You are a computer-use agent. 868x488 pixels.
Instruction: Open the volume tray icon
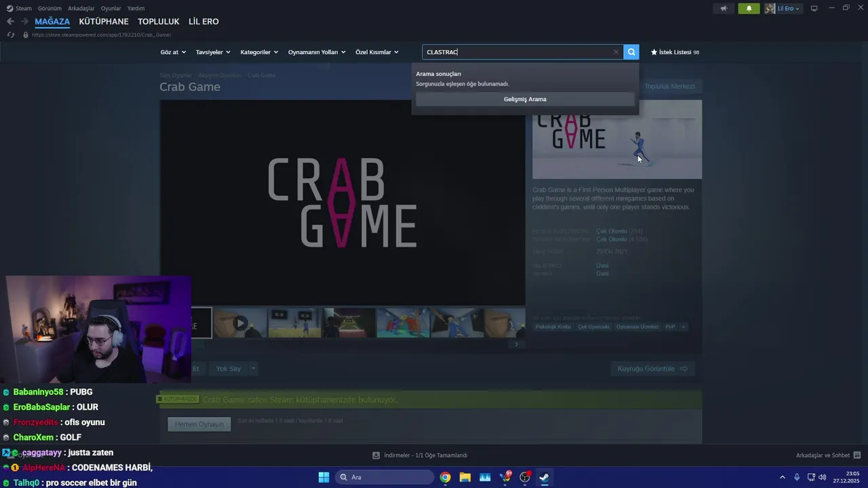point(823,477)
